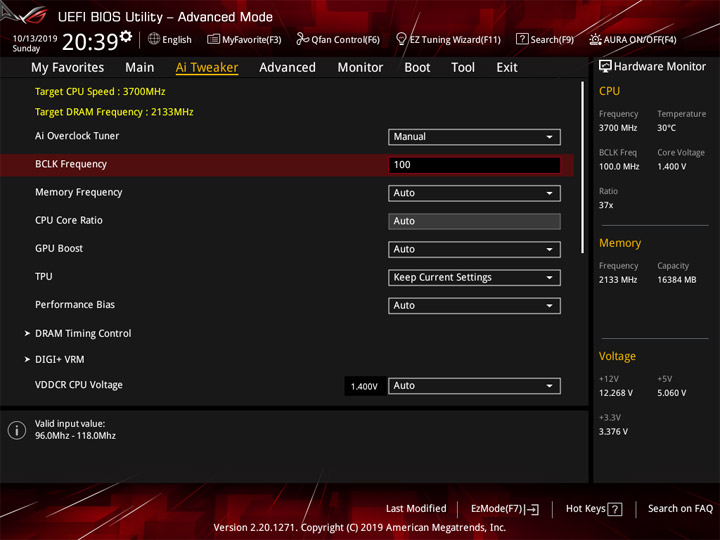Click Target CPU Speed : 3700MHz text
The image size is (720, 540).
click(100, 91)
